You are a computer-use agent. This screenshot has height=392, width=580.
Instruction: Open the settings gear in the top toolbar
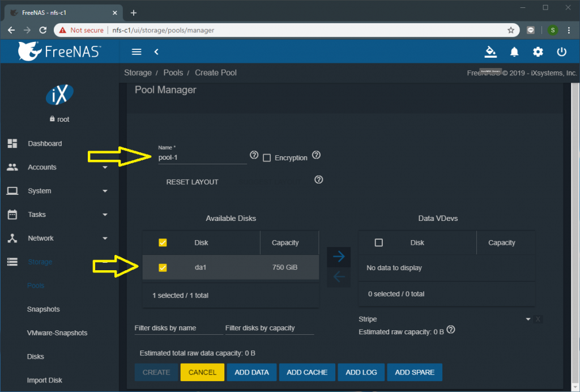pos(538,52)
